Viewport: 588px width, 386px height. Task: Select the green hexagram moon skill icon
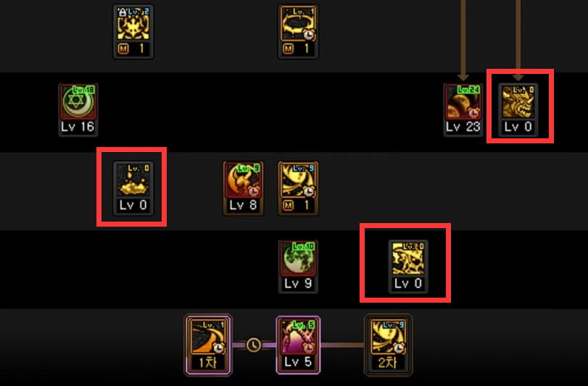coord(78,101)
